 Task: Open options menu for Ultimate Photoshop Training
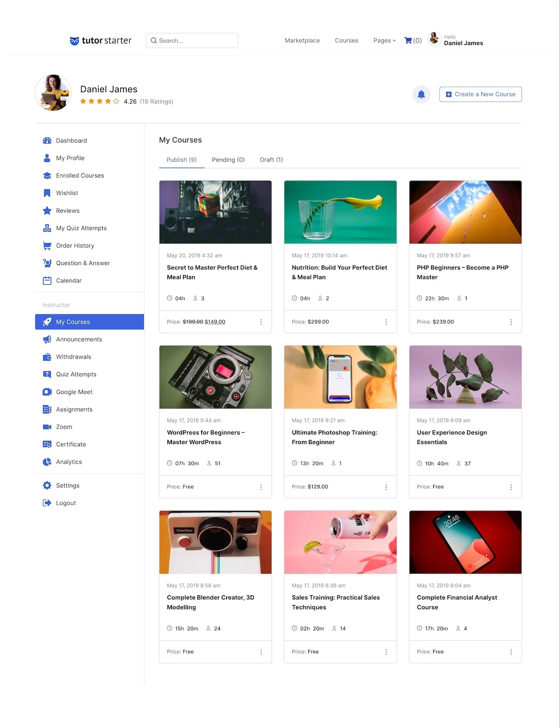click(x=386, y=487)
